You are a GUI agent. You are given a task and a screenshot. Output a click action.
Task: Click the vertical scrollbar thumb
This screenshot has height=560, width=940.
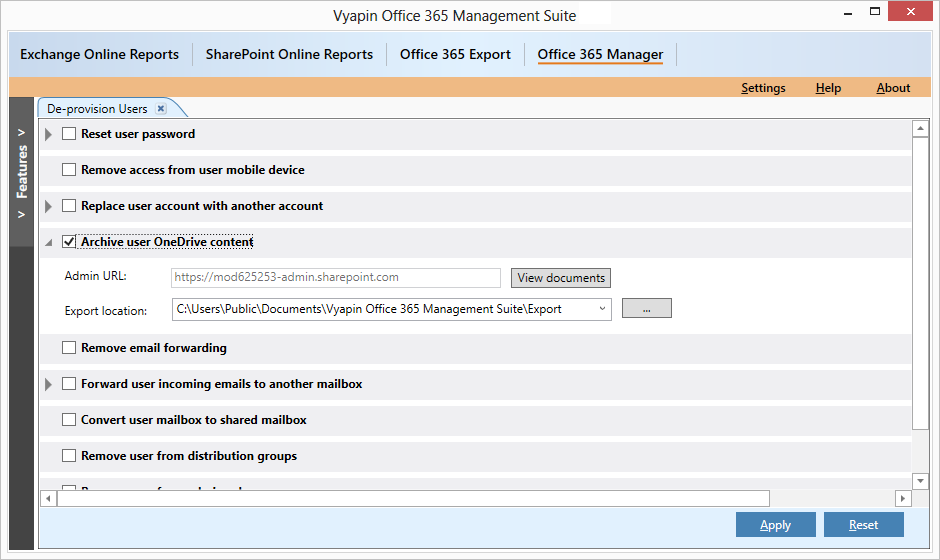(920, 283)
